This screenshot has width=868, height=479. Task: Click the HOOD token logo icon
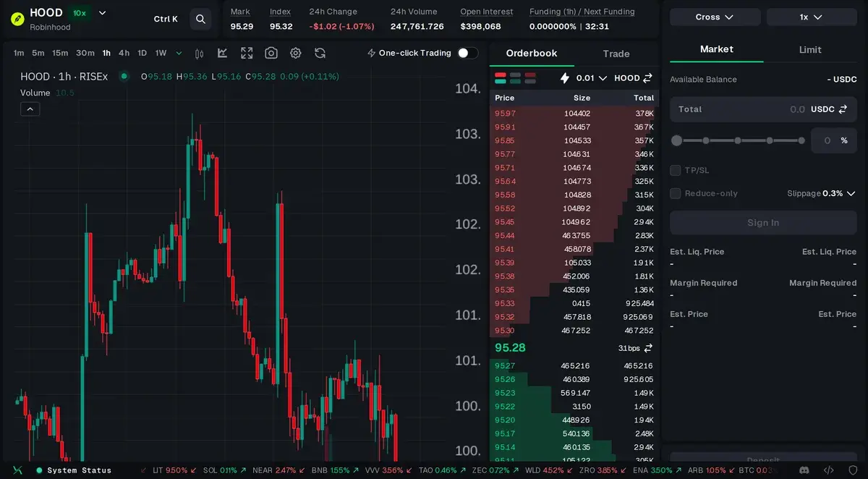click(x=17, y=19)
